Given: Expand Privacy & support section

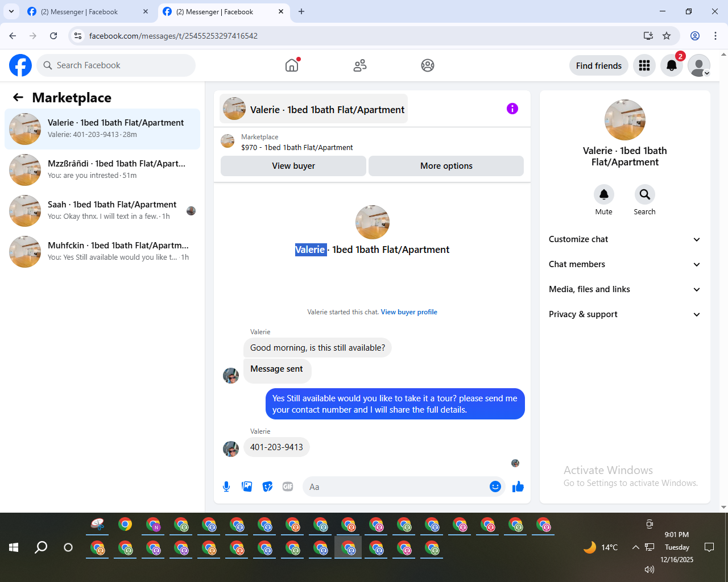Looking at the screenshot, I should tap(624, 314).
